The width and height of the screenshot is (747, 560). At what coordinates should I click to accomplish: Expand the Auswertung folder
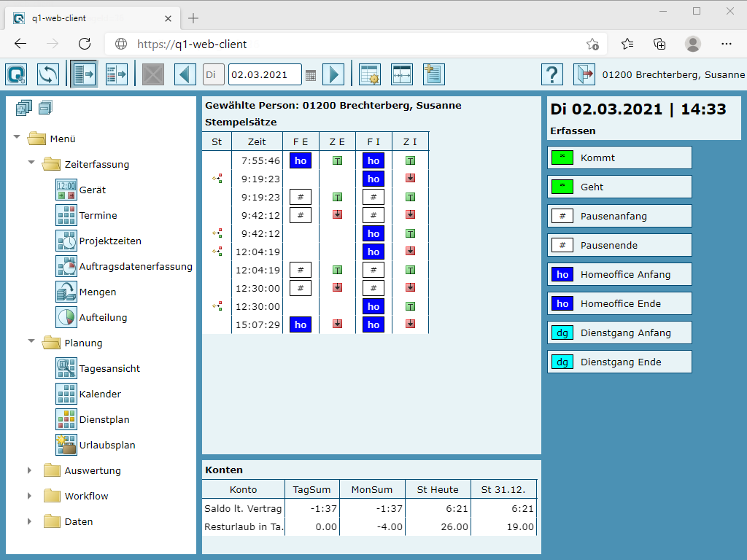click(30, 470)
